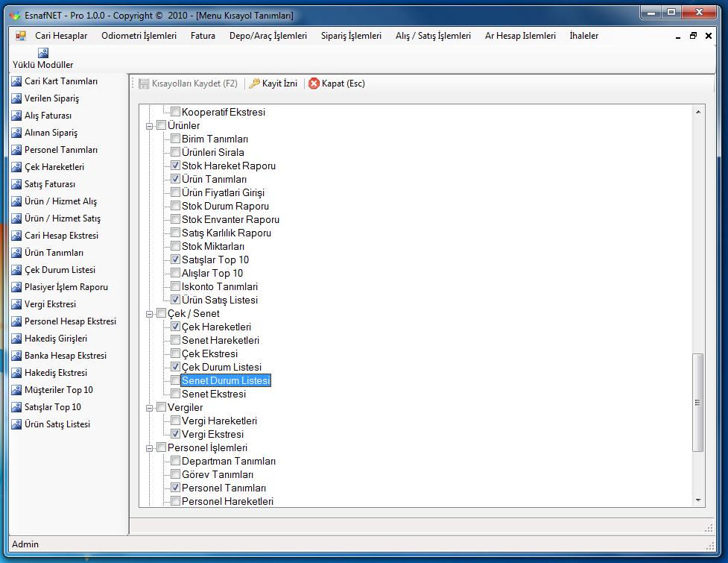Check the Stok Miktarları checkbox
Image resolution: width=728 pixels, height=563 pixels.
(176, 246)
